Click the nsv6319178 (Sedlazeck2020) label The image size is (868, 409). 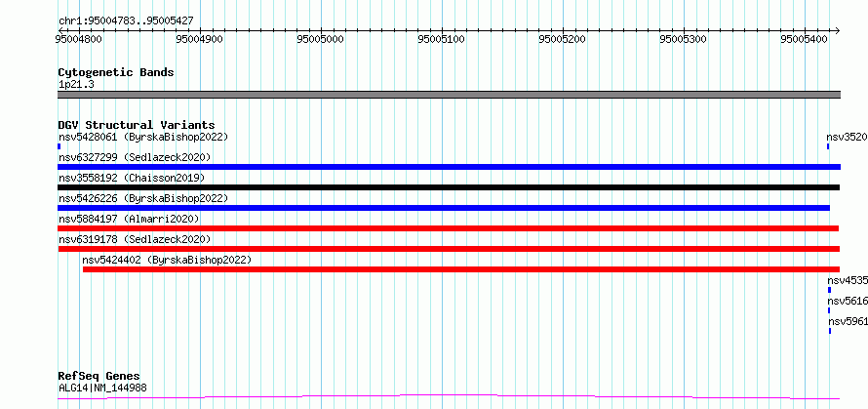point(135,239)
